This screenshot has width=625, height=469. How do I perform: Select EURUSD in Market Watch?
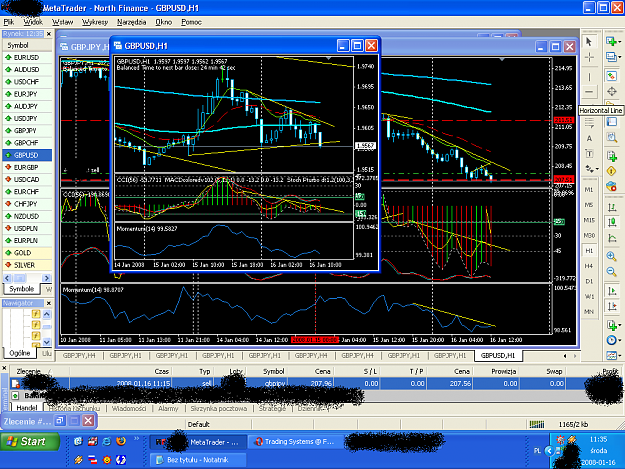[x=27, y=57]
